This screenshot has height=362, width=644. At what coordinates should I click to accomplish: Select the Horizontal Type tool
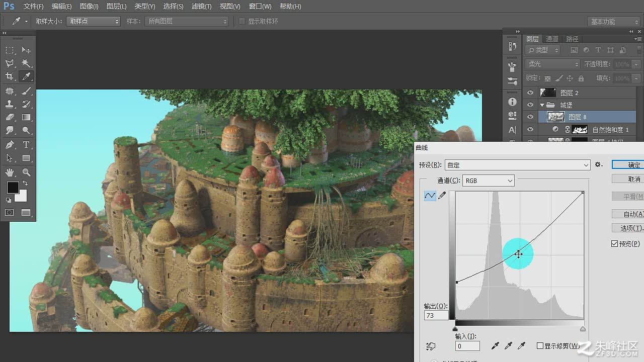26,145
